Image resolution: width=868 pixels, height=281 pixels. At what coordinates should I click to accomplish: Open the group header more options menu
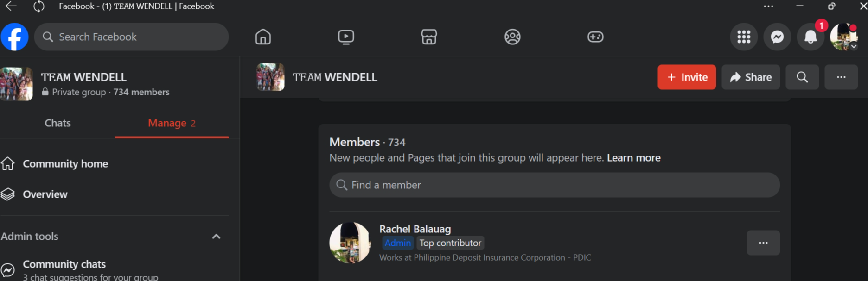[841, 77]
